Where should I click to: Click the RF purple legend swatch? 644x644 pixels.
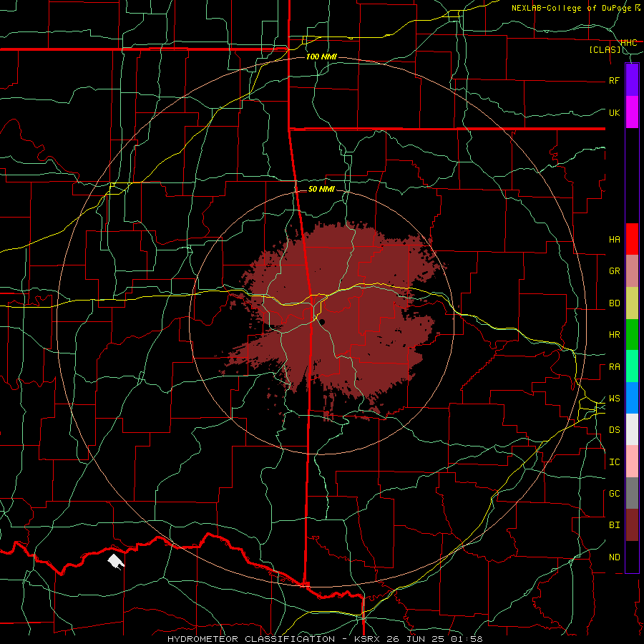(632, 80)
